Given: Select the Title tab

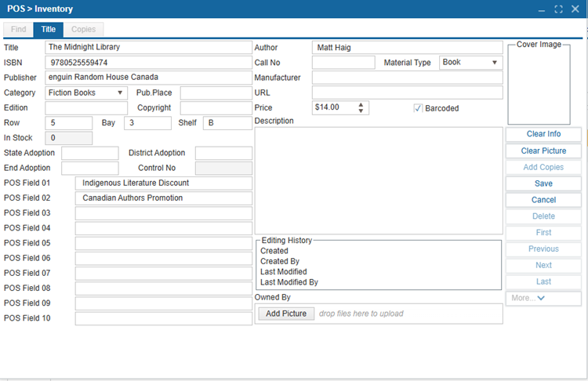Looking at the screenshot, I should click(x=48, y=29).
